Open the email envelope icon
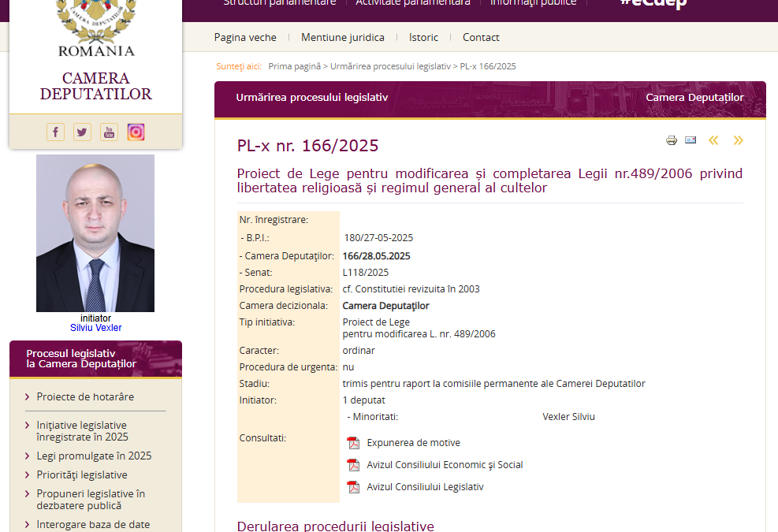 tap(691, 140)
